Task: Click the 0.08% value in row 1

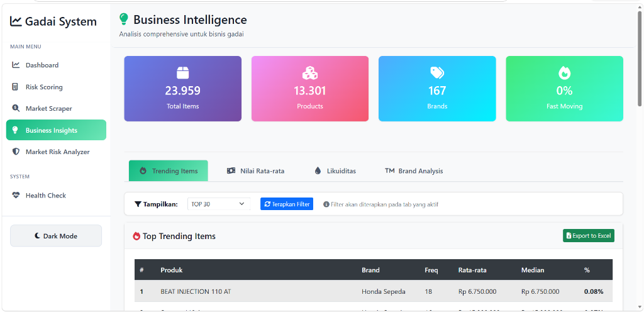Action: click(594, 292)
